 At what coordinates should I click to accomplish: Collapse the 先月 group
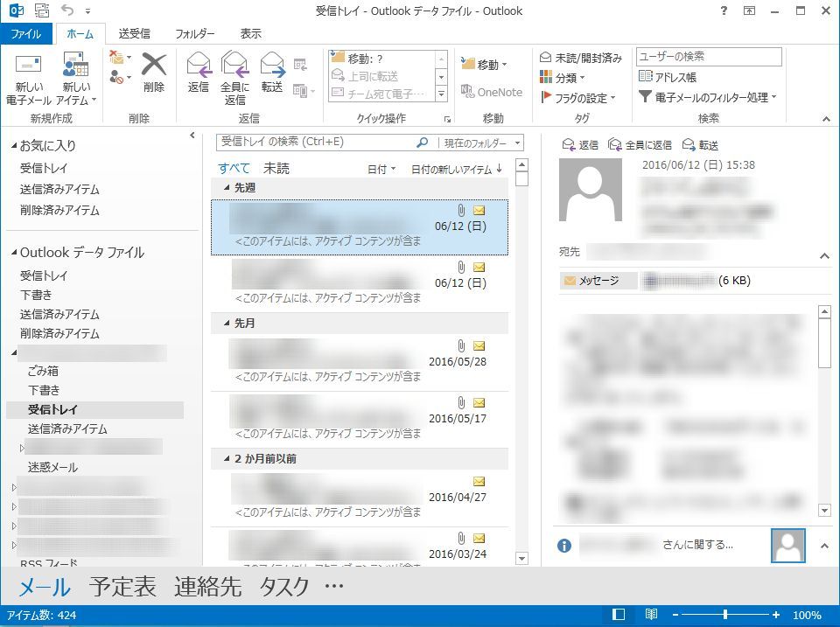(x=227, y=323)
